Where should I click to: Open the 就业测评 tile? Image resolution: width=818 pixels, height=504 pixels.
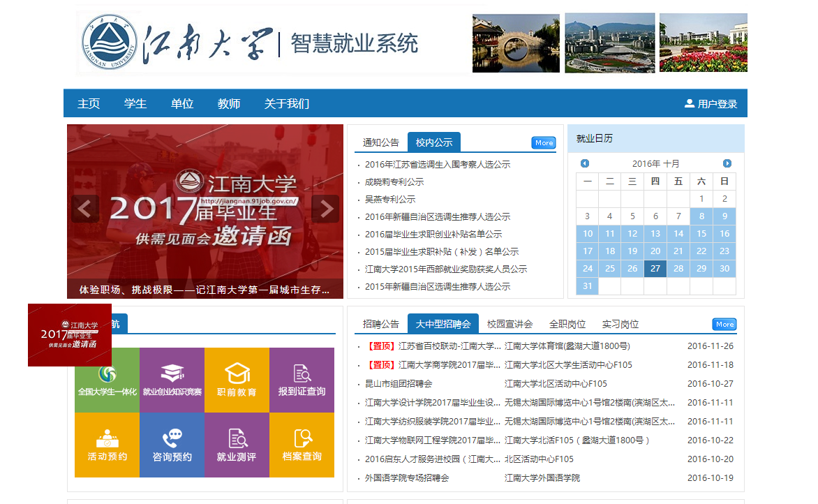pos(237,445)
